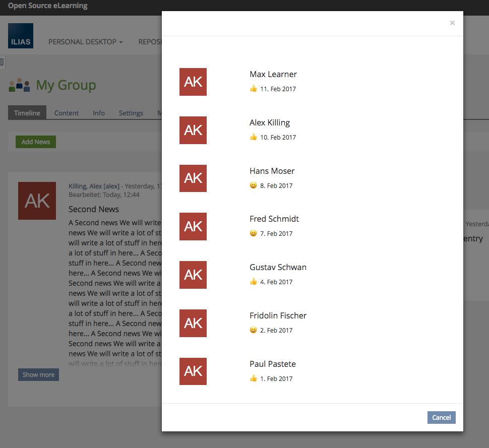
Task: Switch to the Content tab
Action: tap(67, 113)
